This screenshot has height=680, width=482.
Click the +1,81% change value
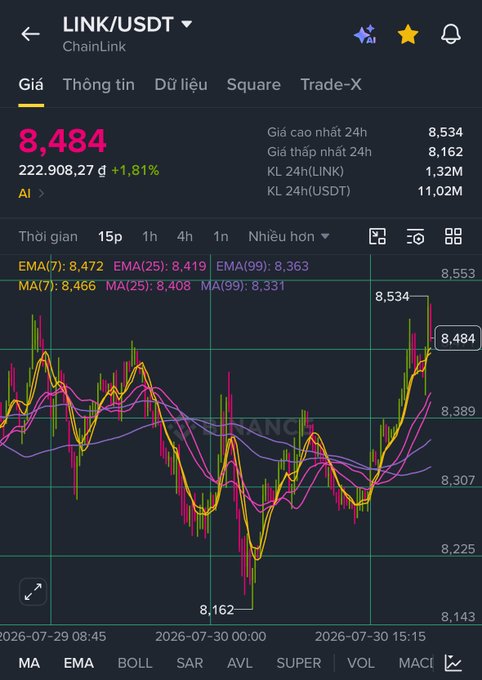(x=135, y=170)
